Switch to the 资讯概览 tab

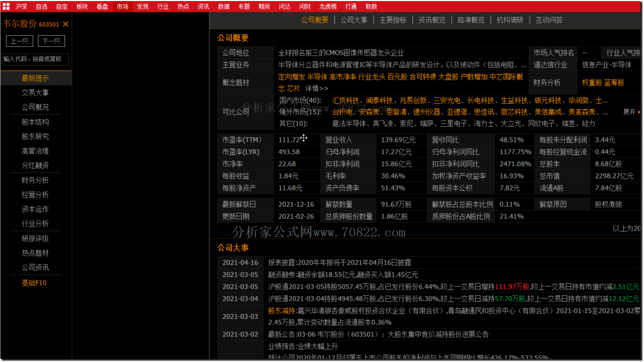(432, 20)
